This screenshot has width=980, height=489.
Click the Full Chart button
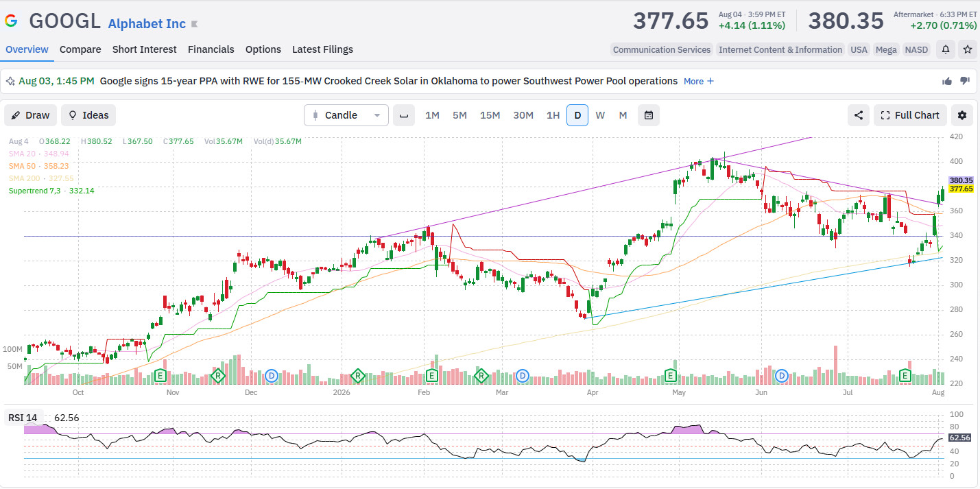[910, 115]
